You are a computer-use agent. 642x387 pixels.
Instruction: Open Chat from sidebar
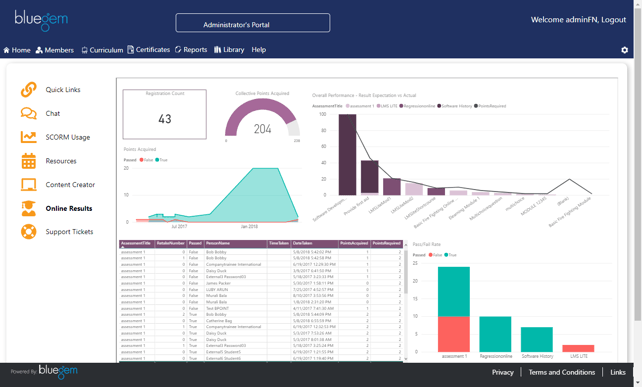click(52, 113)
